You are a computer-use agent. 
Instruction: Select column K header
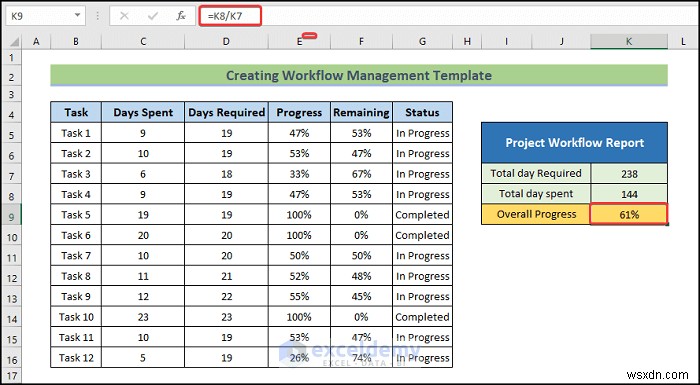click(x=629, y=42)
